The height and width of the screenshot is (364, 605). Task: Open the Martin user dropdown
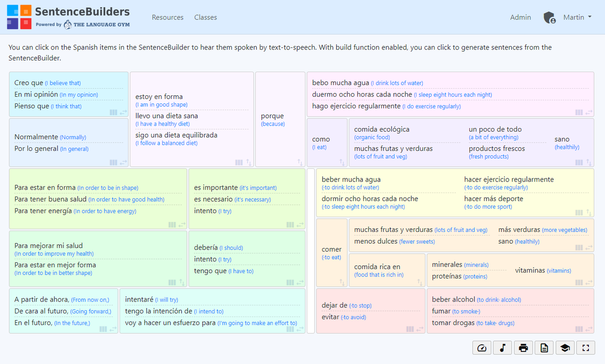click(577, 17)
